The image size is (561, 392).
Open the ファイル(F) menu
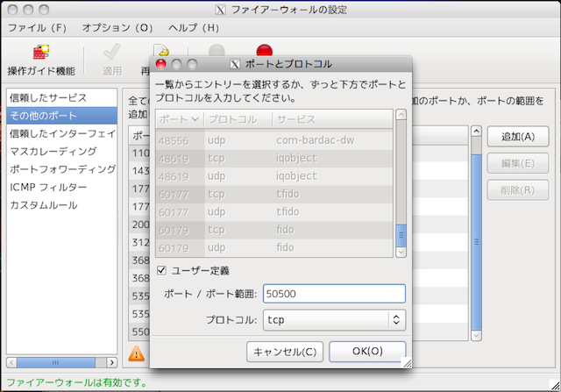[x=37, y=27]
